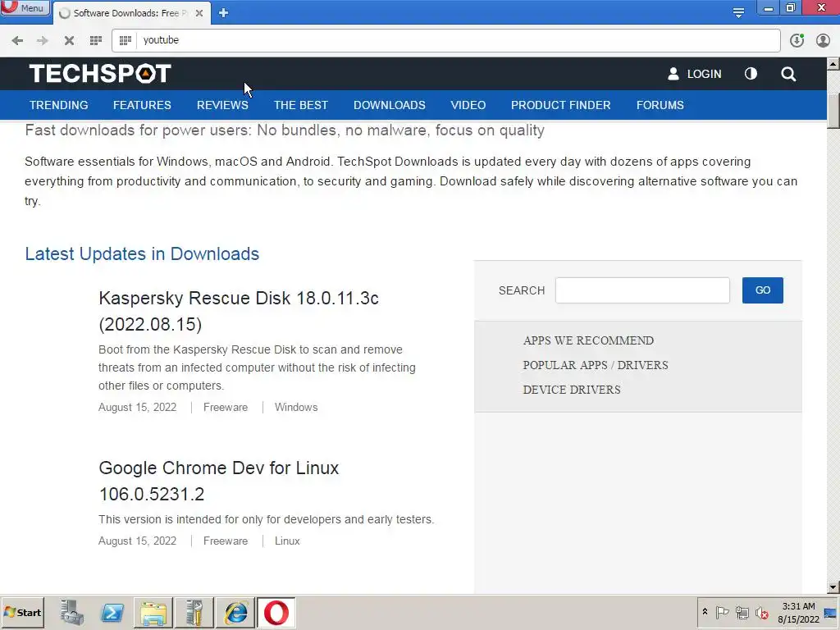Viewport: 840px width, 630px height.
Task: Stop page loading with X button
Action: point(69,40)
